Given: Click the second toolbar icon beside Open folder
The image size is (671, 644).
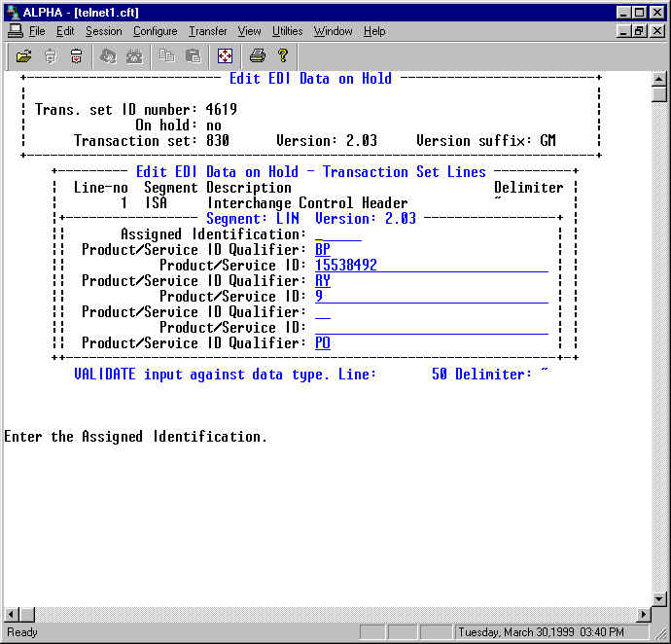Looking at the screenshot, I should pos(51,55).
